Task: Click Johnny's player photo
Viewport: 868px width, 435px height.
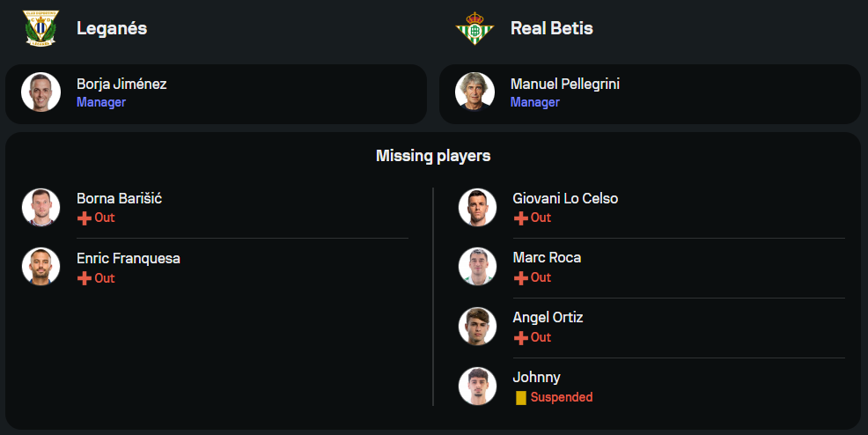Action: pyautogui.click(x=477, y=386)
